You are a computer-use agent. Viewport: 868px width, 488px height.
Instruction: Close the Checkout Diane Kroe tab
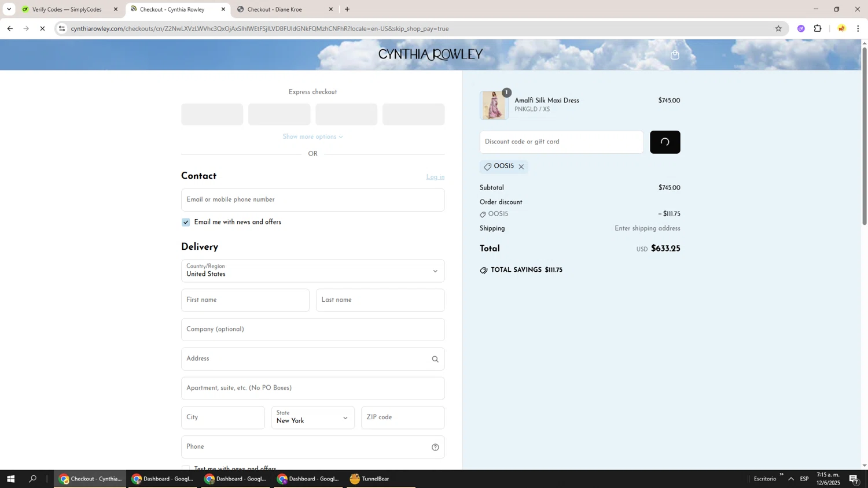click(x=331, y=9)
